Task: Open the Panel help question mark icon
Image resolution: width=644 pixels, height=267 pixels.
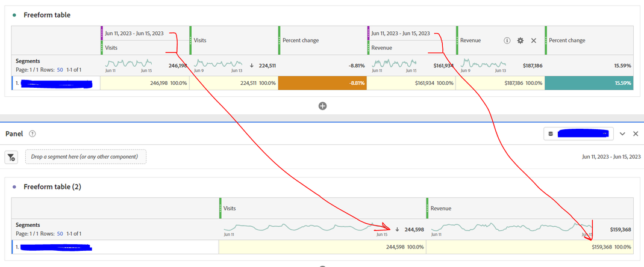Action: 33,134
